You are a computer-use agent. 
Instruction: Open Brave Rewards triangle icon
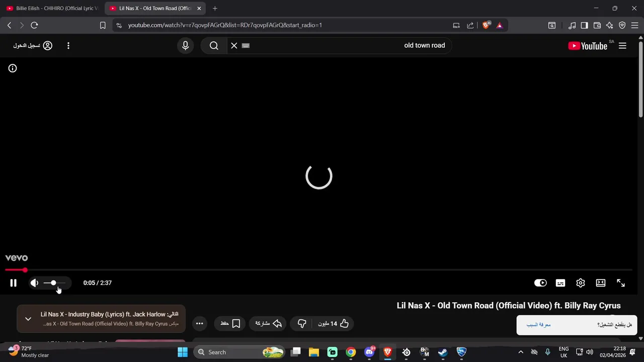pyautogui.click(x=500, y=25)
